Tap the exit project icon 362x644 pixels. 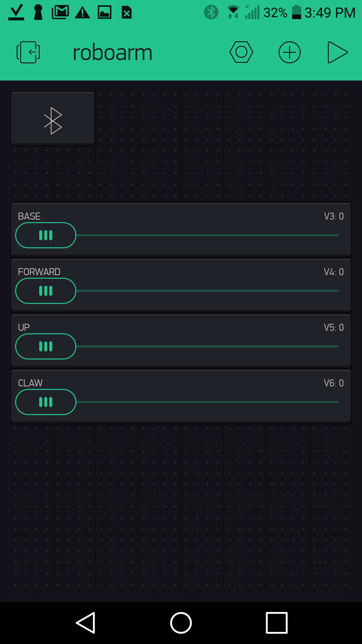(28, 52)
